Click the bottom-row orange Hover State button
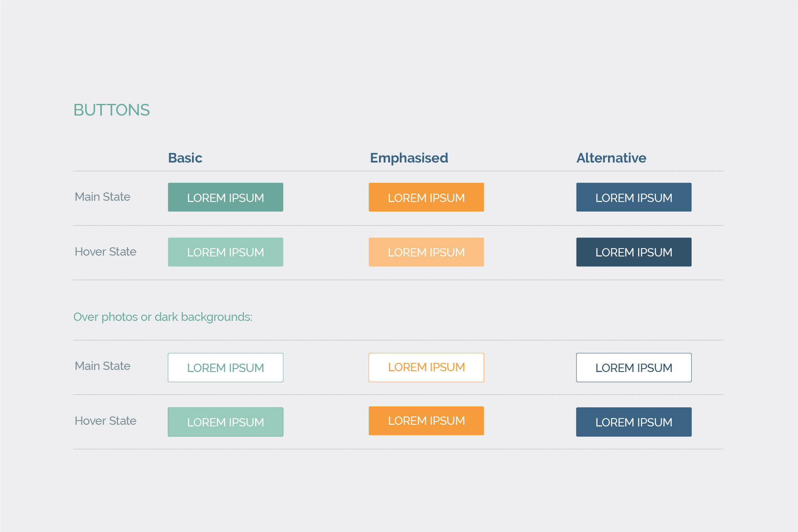This screenshot has width=798, height=532. pyautogui.click(x=426, y=421)
